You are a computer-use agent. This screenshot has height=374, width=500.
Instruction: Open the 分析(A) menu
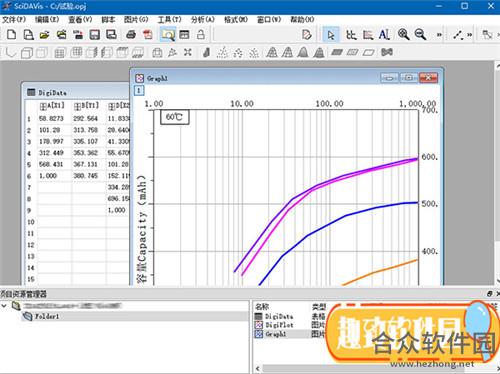coord(203,19)
